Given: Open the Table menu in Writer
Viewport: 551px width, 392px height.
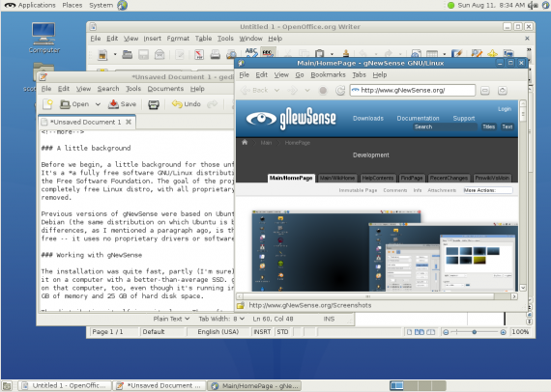Looking at the screenshot, I should (x=203, y=39).
